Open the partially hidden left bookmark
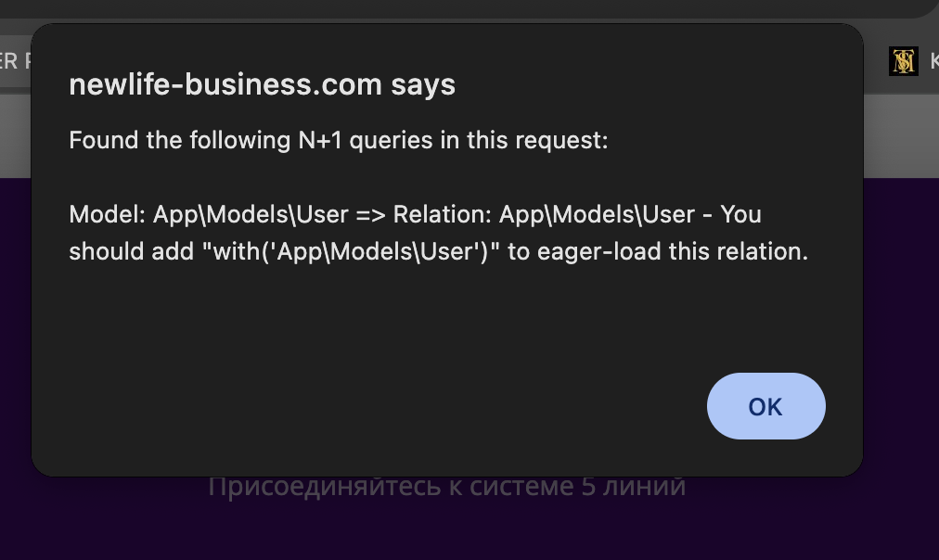 click(x=11, y=61)
